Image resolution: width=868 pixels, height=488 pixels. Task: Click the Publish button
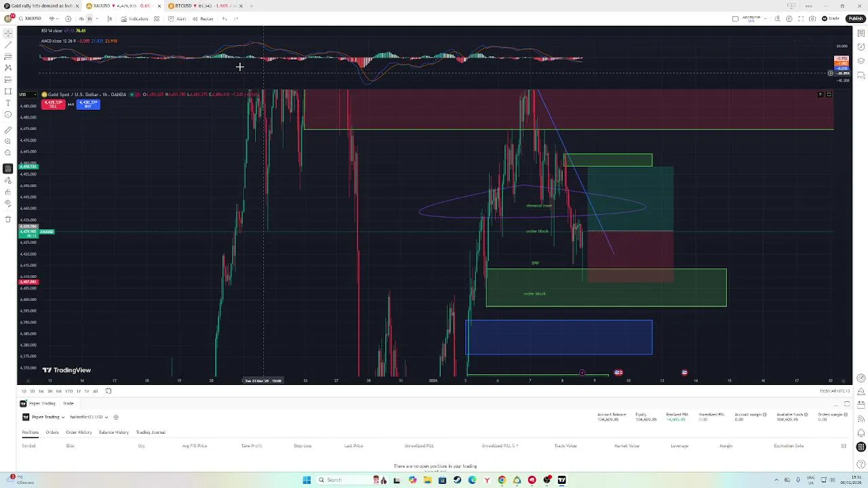[856, 19]
